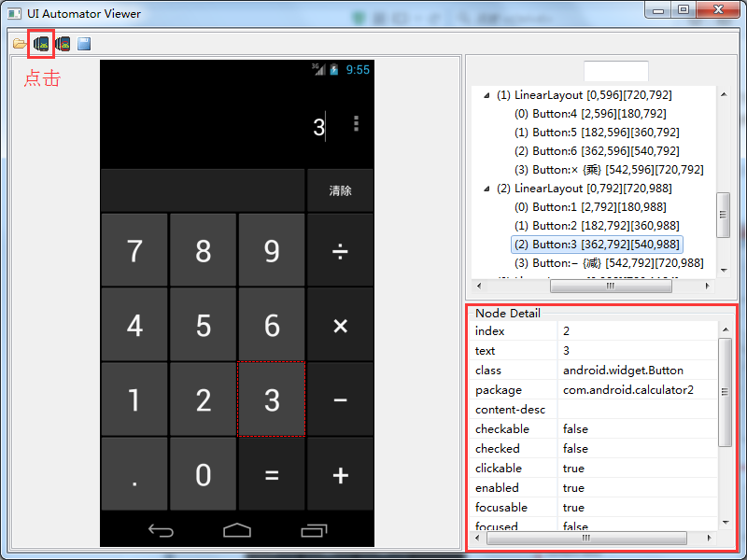
Task: Click the text row value 3
Action: point(566,351)
